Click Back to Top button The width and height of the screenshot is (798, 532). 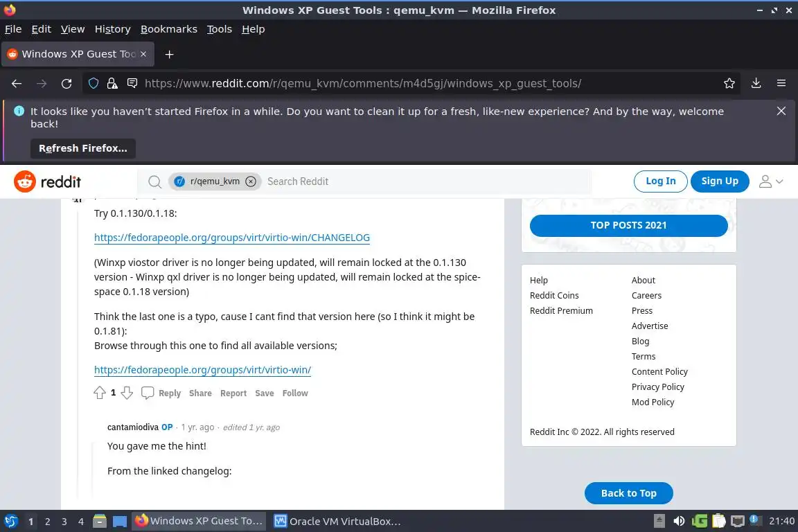[628, 493]
